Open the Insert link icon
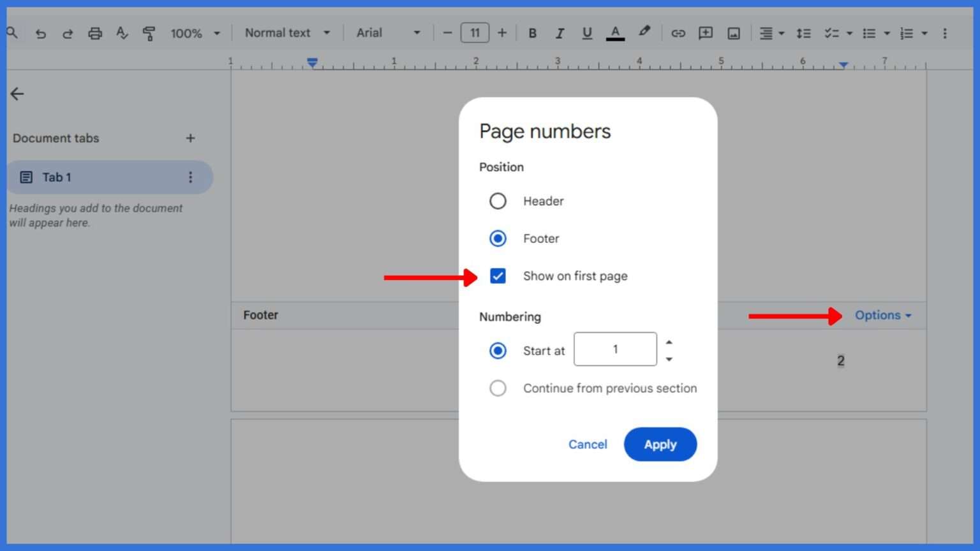The height and width of the screenshot is (551, 980). point(678,33)
